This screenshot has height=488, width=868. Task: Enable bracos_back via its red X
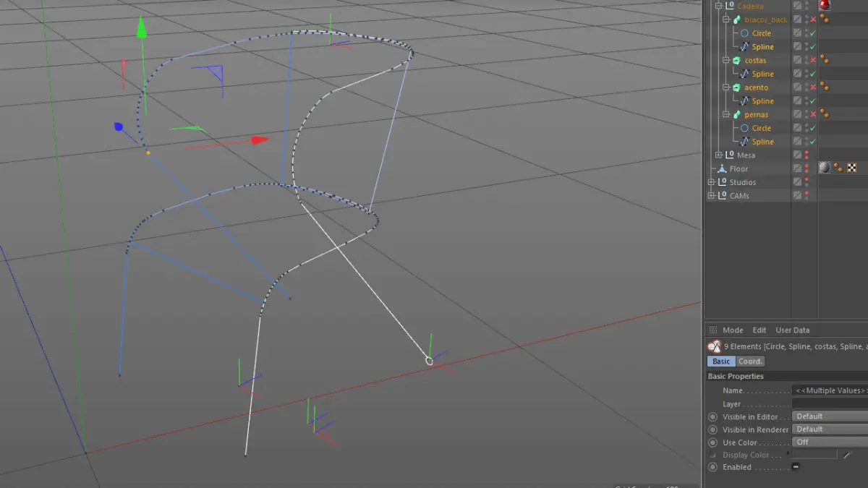[x=814, y=20]
